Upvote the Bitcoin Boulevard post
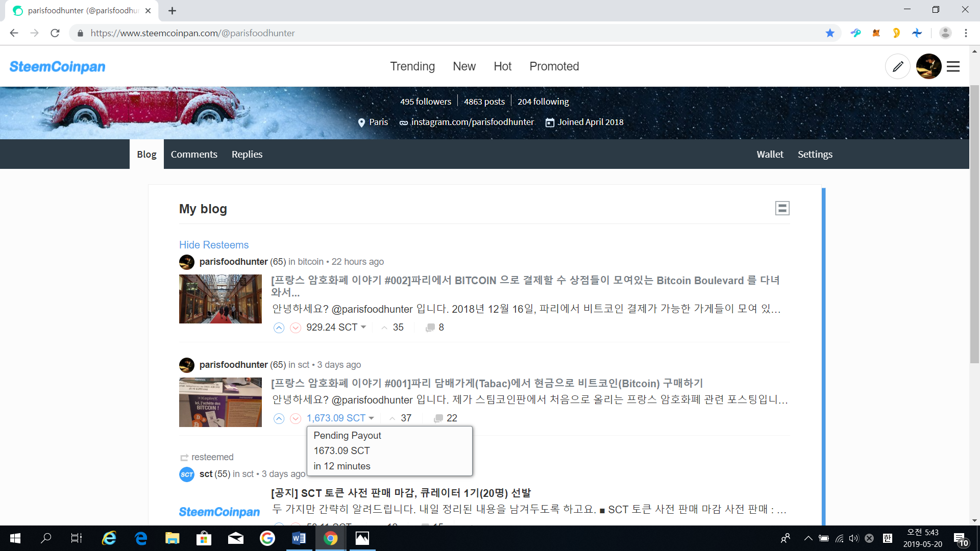Image resolution: width=980 pixels, height=551 pixels. 279,328
